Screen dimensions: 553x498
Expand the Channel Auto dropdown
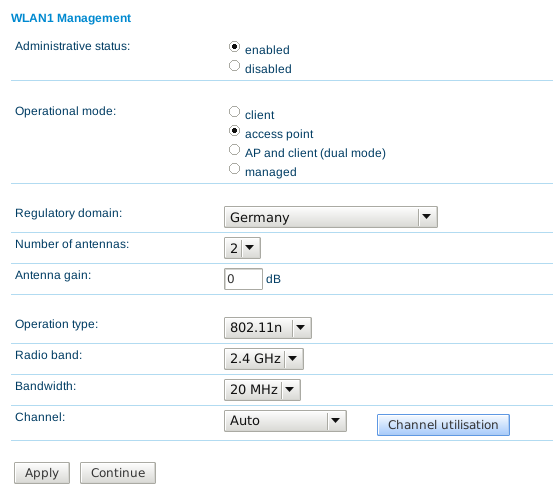click(285, 421)
